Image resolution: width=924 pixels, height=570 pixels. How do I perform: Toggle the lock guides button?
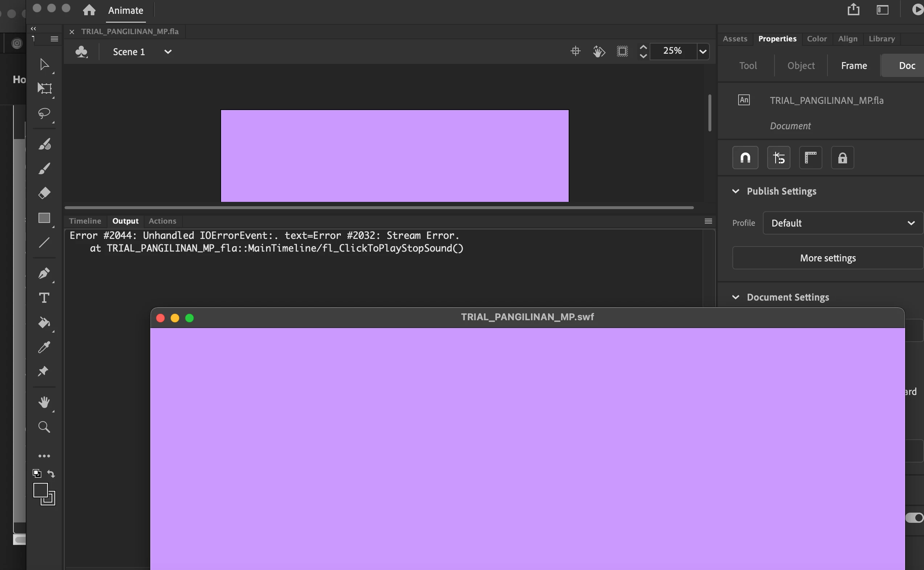tap(842, 158)
